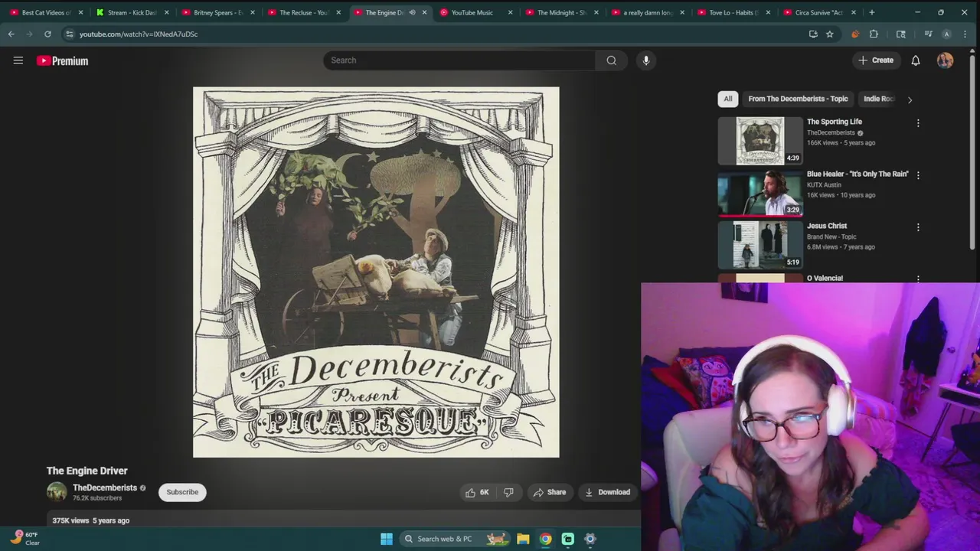Open Jesus Christ video title
The height and width of the screenshot is (551, 980).
(x=827, y=226)
